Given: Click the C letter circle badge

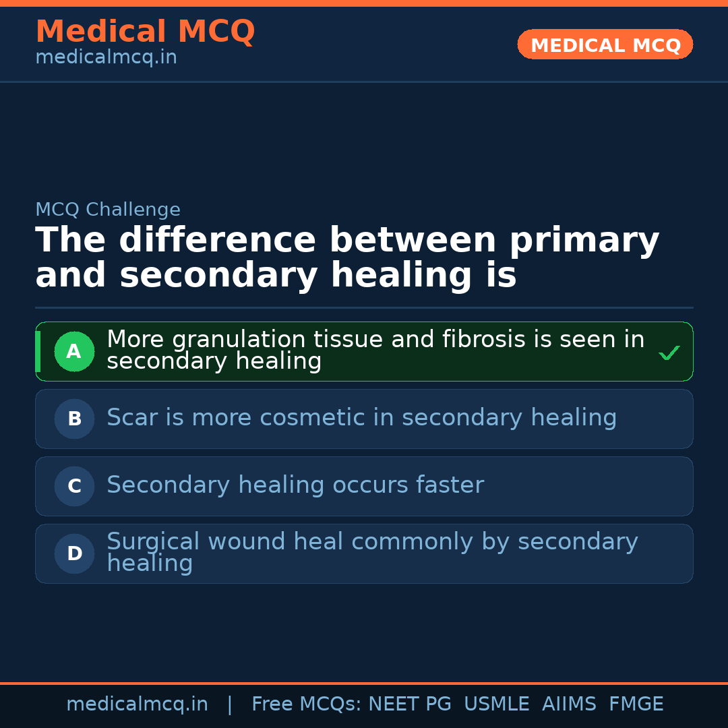Looking at the screenshot, I should [x=74, y=486].
